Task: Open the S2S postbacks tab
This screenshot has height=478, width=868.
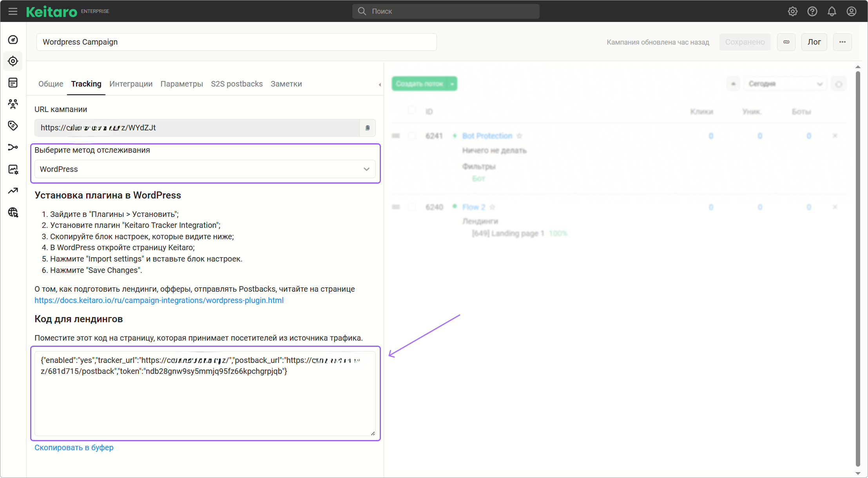Action: [x=237, y=84]
